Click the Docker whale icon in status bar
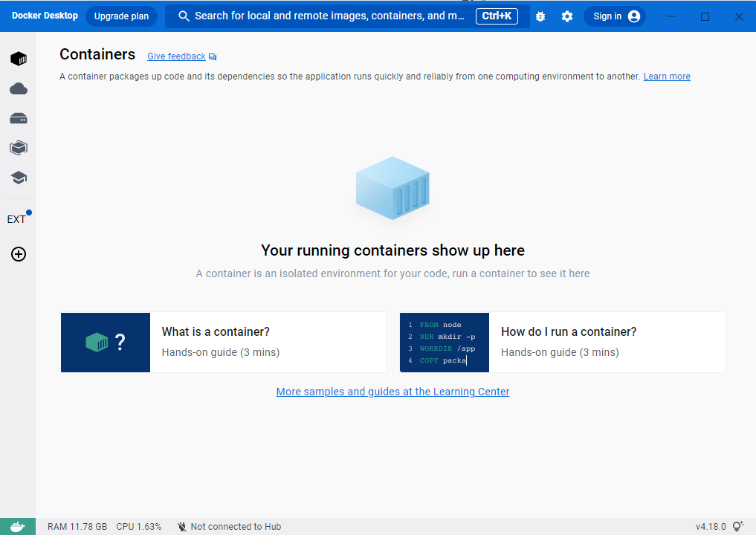The image size is (756, 535). click(17, 526)
